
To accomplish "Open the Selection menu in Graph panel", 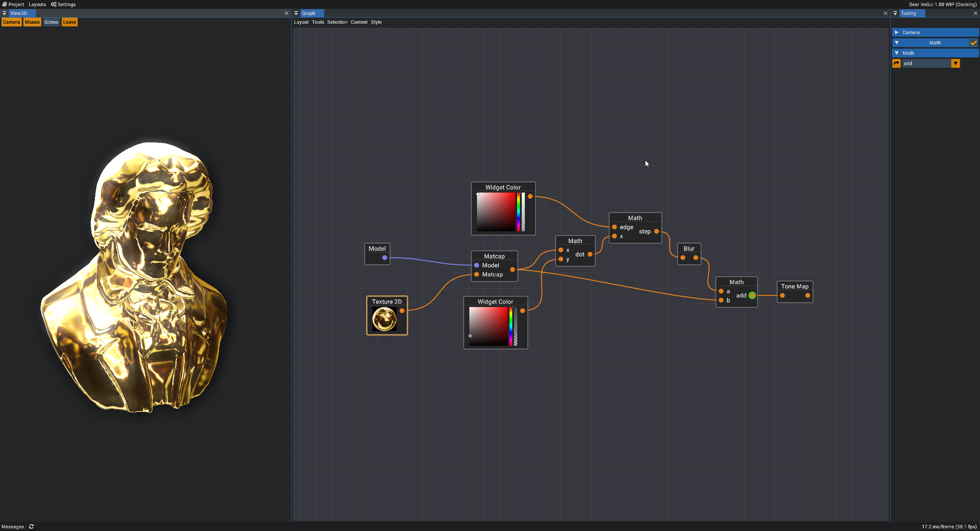I will point(337,22).
